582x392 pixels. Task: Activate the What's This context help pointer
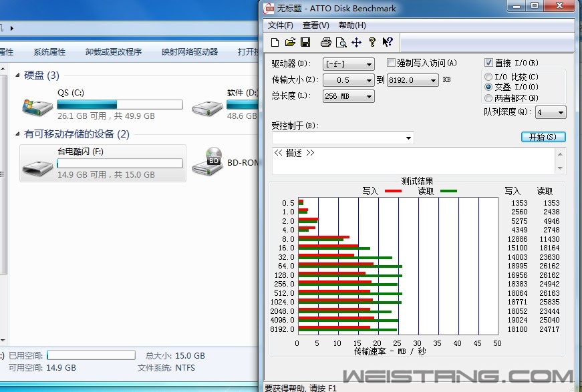coord(388,43)
